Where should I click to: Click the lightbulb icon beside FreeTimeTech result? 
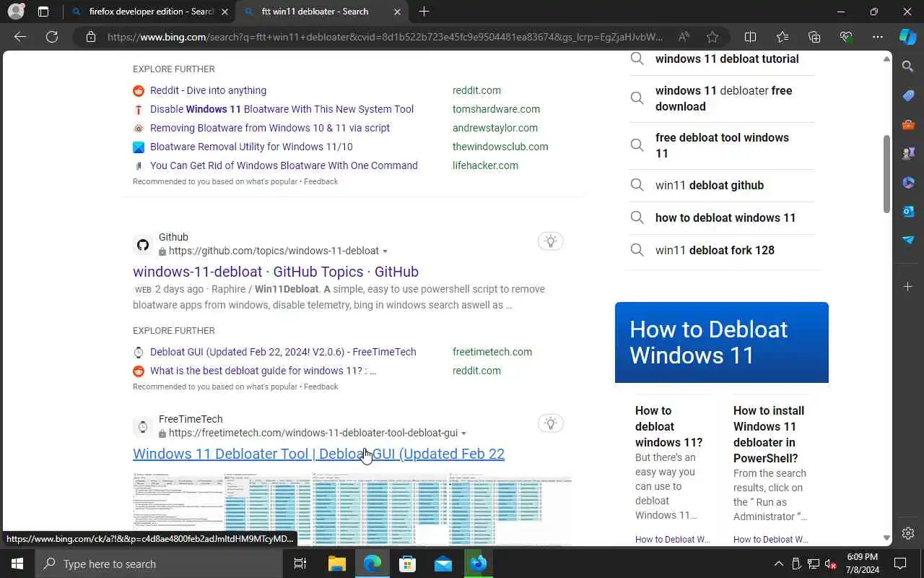(551, 423)
